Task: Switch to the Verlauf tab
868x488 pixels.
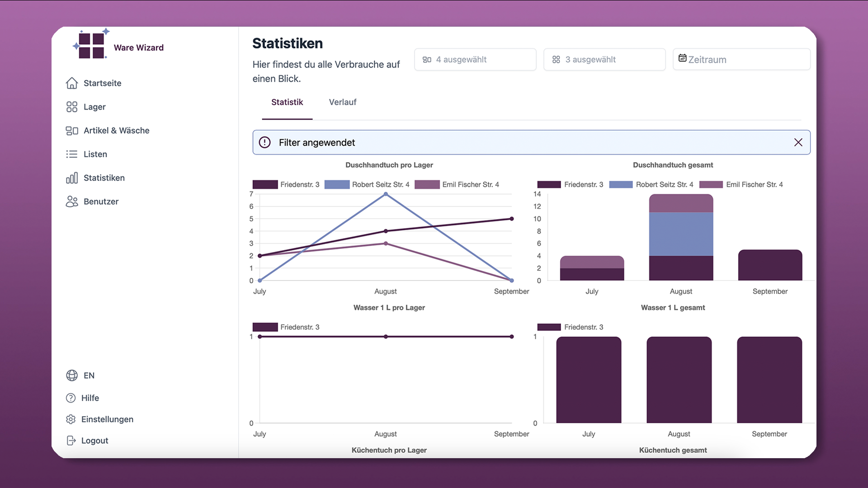Action: 342,102
